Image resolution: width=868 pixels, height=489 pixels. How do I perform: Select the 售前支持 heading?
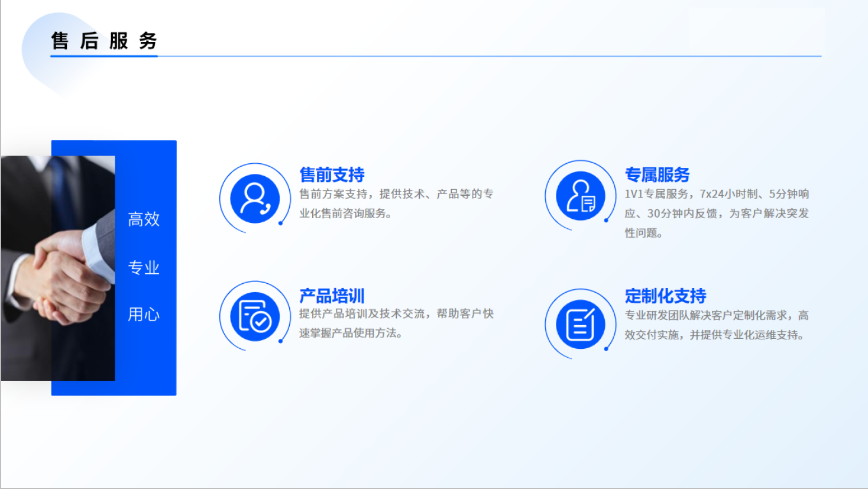pyautogui.click(x=332, y=174)
